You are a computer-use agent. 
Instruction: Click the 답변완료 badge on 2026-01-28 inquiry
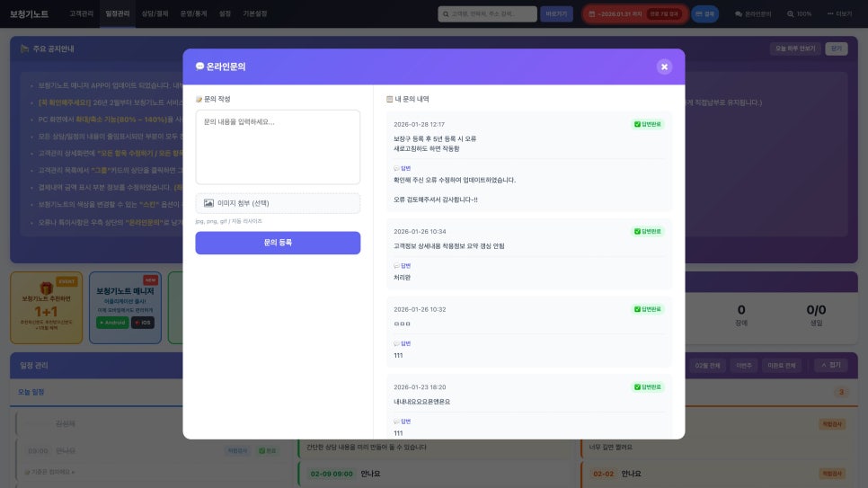point(648,124)
